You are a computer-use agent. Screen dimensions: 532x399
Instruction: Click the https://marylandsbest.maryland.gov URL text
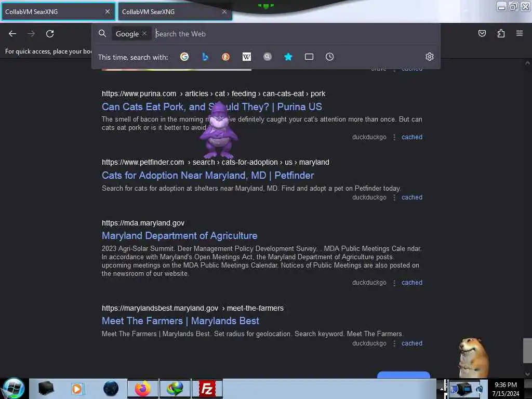coord(160,308)
